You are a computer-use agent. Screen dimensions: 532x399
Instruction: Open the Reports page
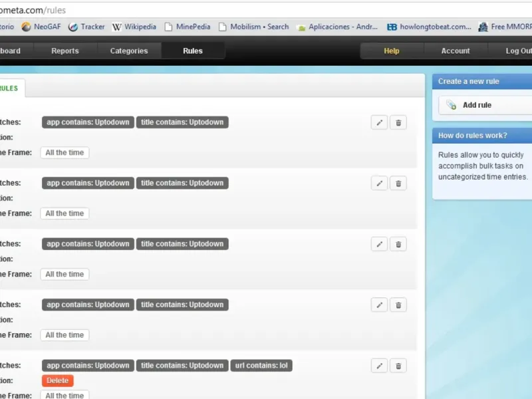65,51
